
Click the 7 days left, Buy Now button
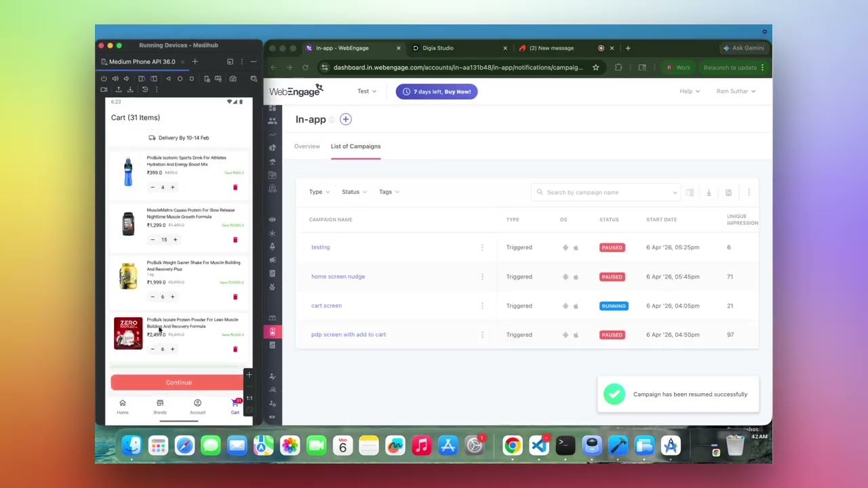pyautogui.click(x=437, y=91)
